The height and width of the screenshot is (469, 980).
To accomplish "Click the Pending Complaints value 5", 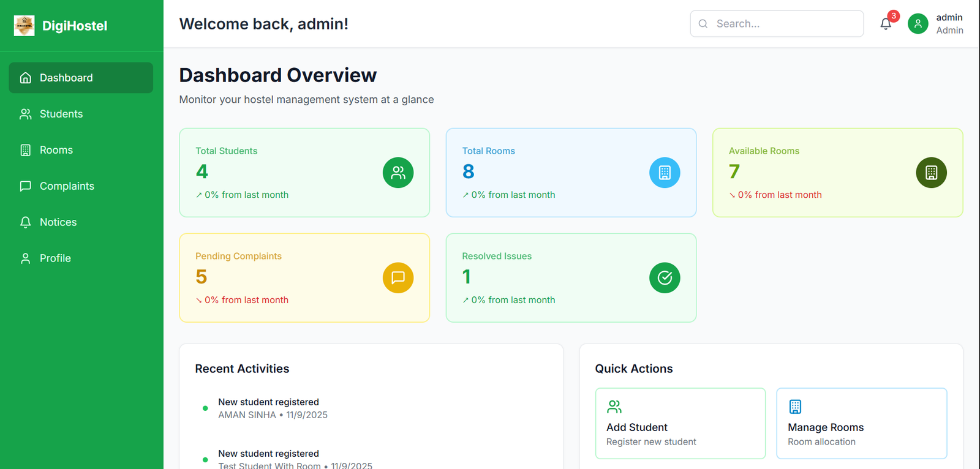I will (x=202, y=277).
